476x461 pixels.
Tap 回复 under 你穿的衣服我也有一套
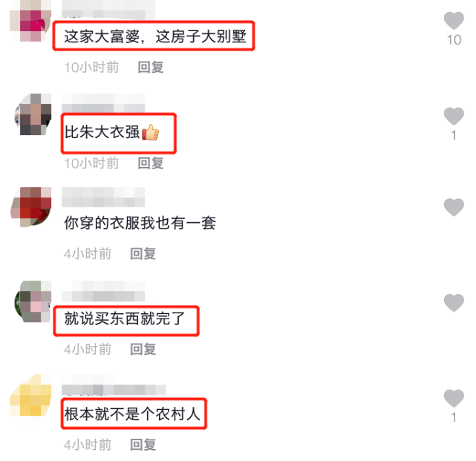(x=143, y=254)
